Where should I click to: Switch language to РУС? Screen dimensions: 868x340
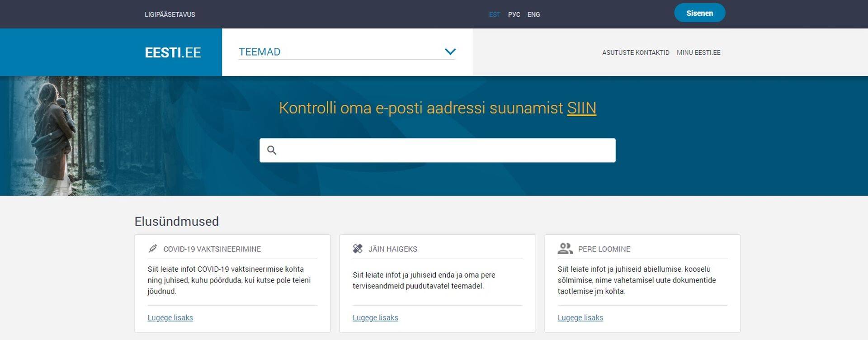click(x=514, y=14)
